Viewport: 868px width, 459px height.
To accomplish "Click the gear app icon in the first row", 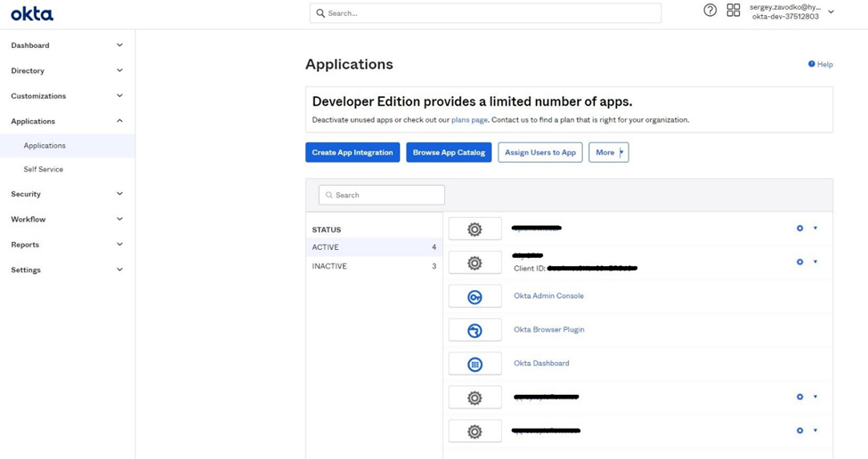I will click(475, 229).
